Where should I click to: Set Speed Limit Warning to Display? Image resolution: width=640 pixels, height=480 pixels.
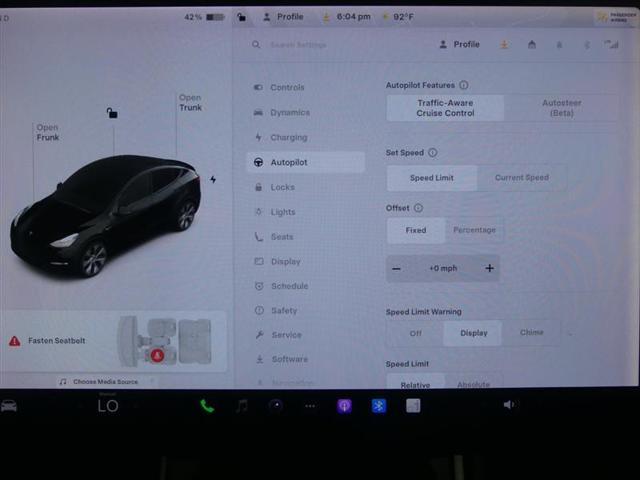(x=473, y=333)
